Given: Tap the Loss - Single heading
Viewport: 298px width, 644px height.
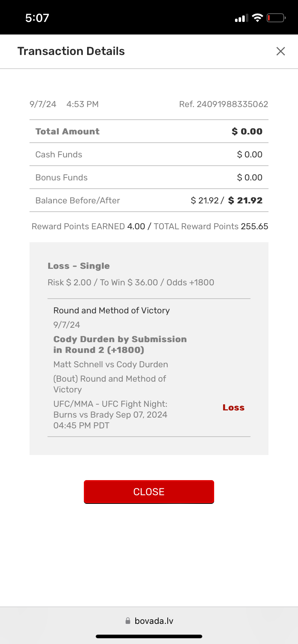Looking at the screenshot, I should click(x=78, y=266).
